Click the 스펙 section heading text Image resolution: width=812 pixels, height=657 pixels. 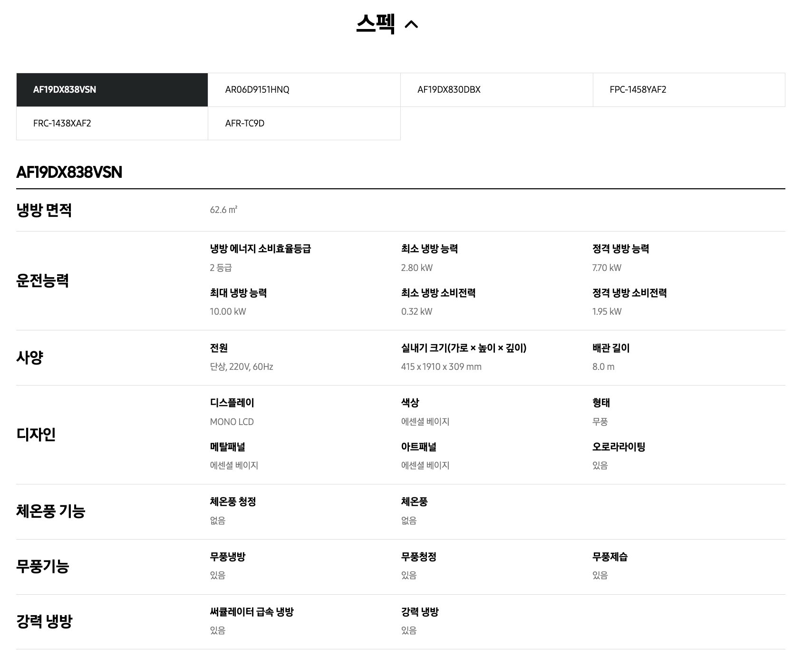coord(376,24)
